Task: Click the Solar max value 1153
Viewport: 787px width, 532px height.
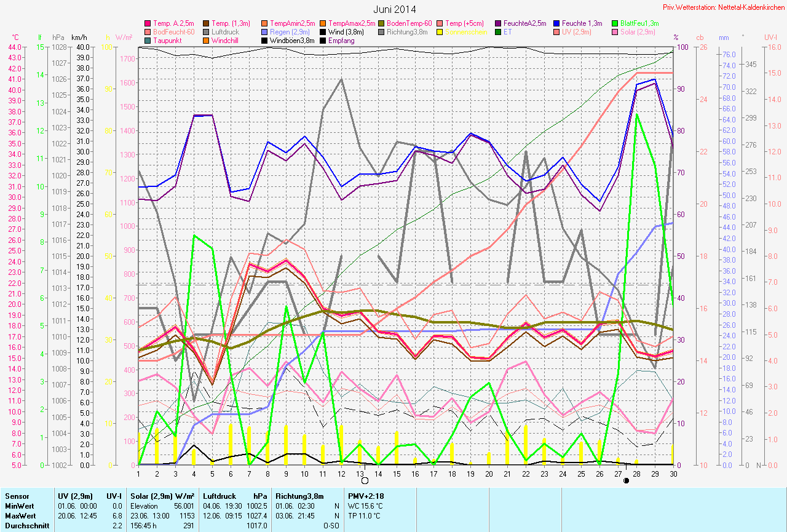Action: (186, 515)
